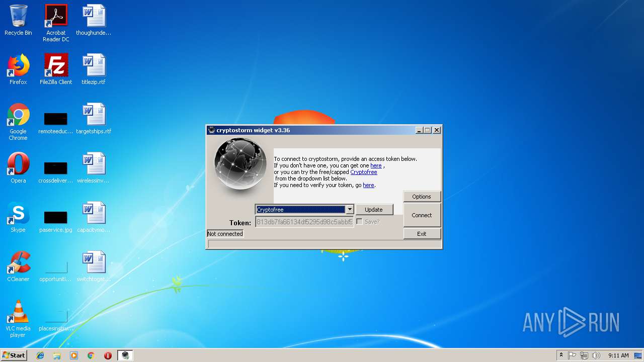Click the Update button
The width and height of the screenshot is (644, 362).
[x=373, y=210]
